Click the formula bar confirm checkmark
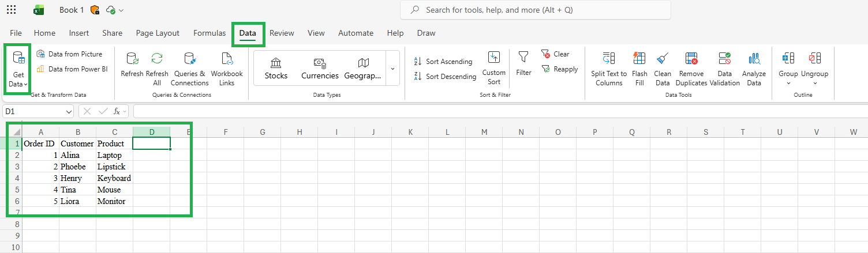 [103, 111]
